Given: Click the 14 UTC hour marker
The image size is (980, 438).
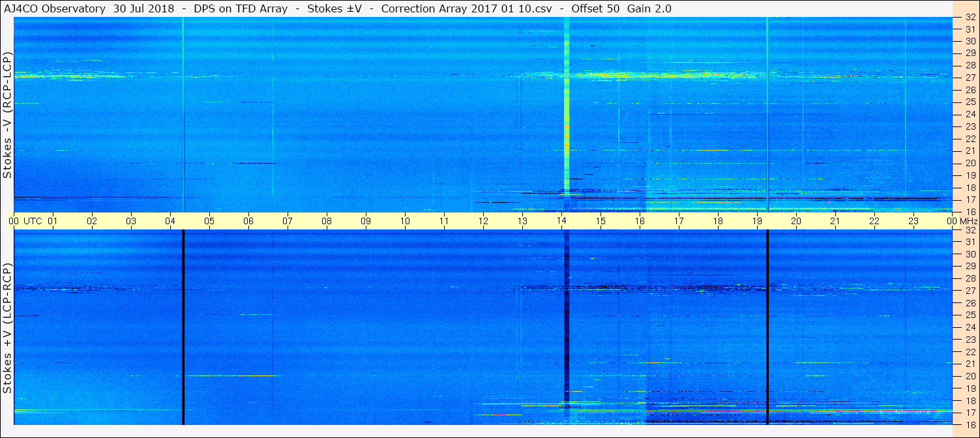Looking at the screenshot, I should click(561, 221).
